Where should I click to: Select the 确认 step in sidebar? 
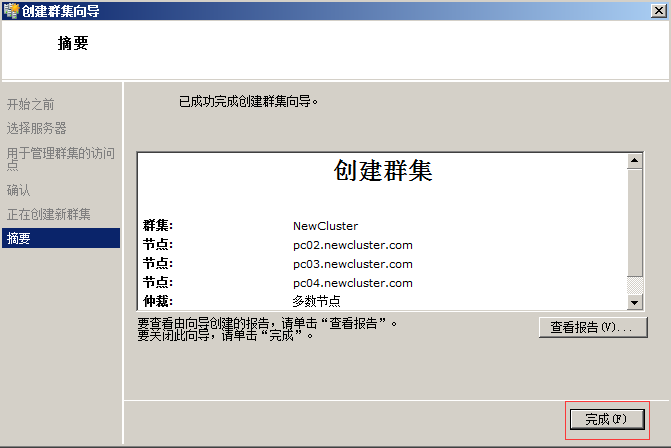click(19, 190)
